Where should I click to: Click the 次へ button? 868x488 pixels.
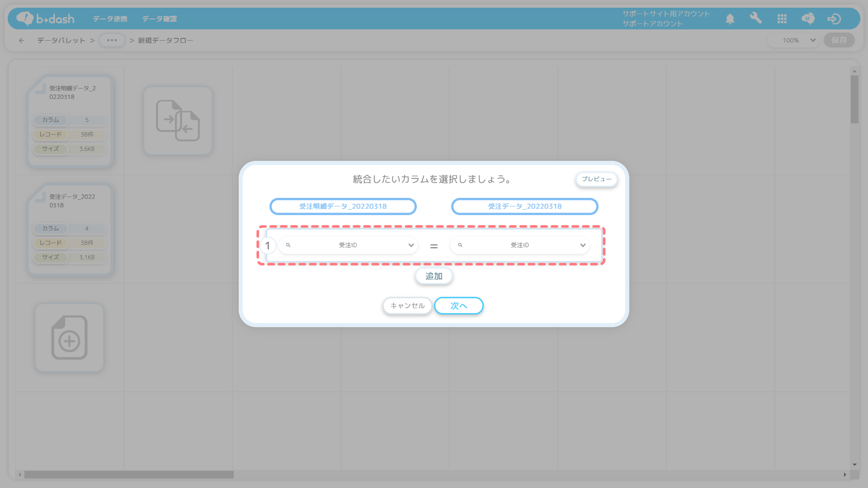pyautogui.click(x=459, y=306)
